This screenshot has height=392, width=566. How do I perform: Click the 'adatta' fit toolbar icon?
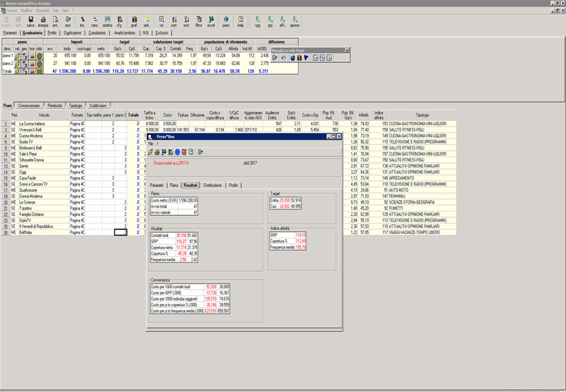pos(108,20)
